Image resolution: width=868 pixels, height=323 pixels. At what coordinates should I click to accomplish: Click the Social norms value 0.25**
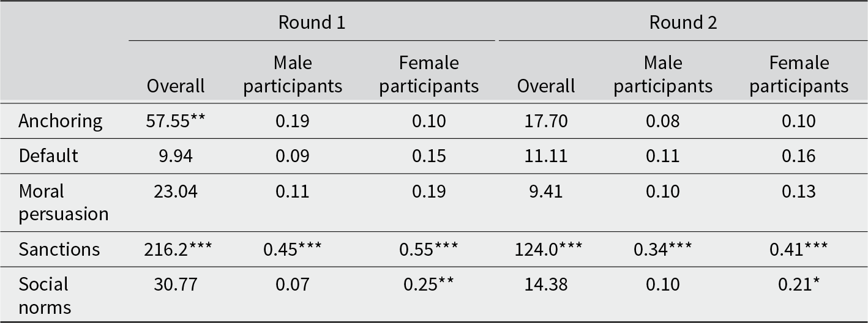pos(428,284)
